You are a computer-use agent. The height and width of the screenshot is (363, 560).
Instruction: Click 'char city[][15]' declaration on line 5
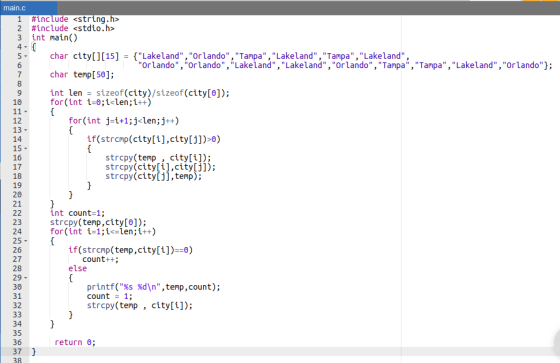tap(84, 56)
